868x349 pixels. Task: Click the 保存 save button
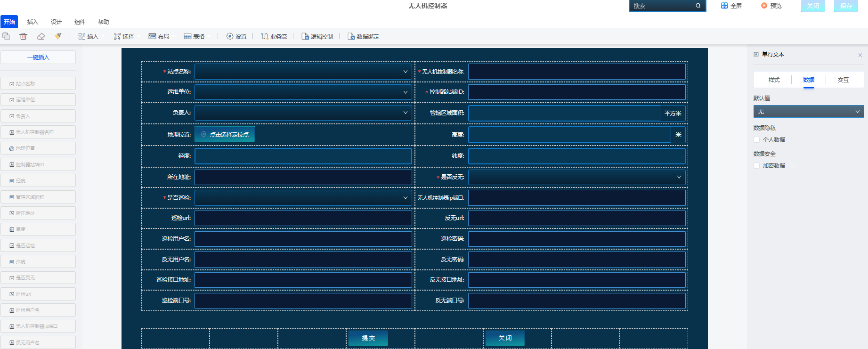(x=846, y=6)
